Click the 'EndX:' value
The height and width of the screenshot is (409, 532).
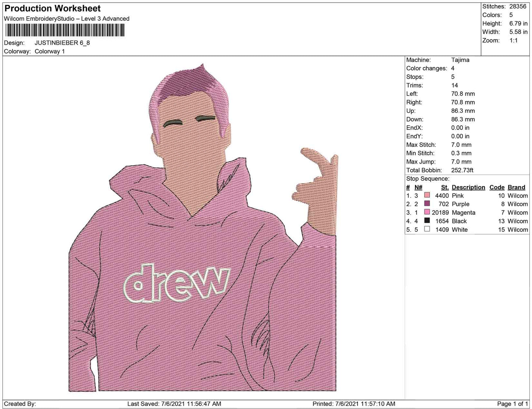(461, 128)
